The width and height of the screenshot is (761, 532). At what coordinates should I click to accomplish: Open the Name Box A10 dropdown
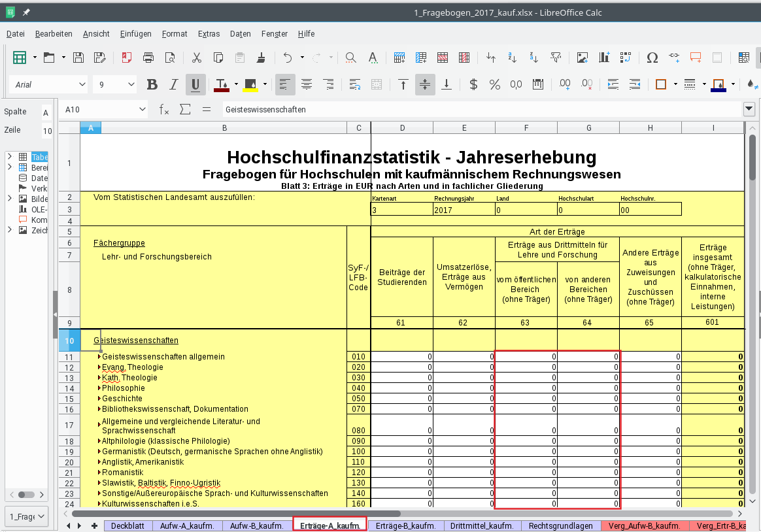point(143,110)
